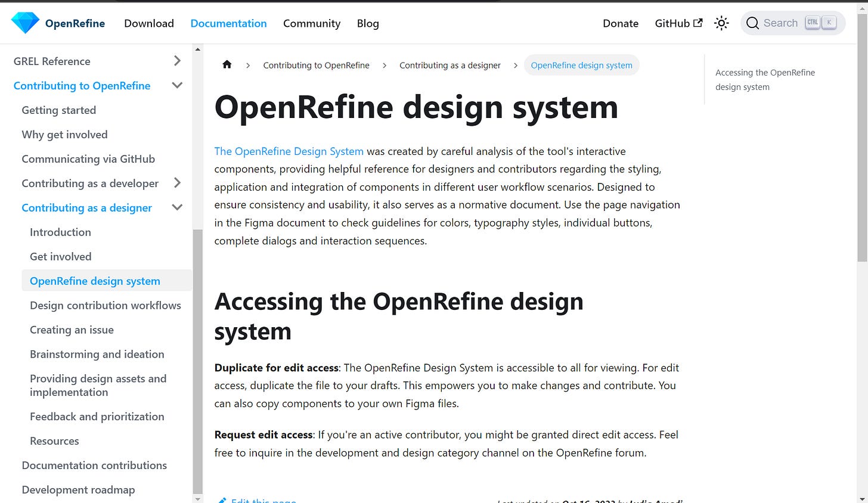Open Why get involved page
The width and height of the screenshot is (868, 503).
coord(64,135)
